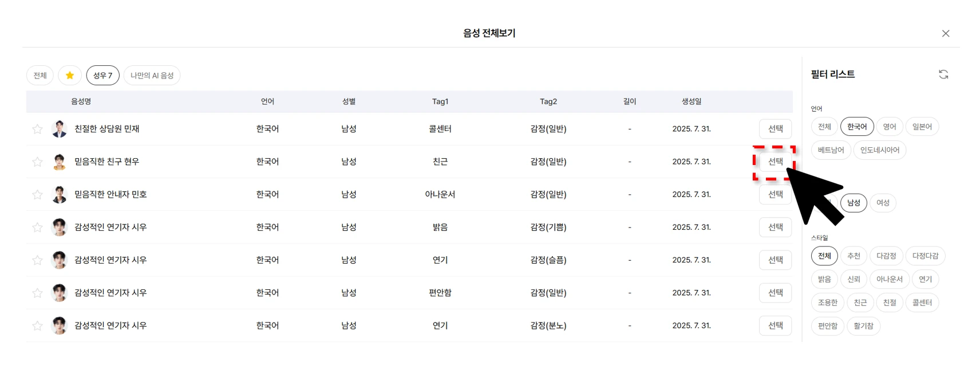Switch to the 전체 tab
Screen dimensions: 980x377
[40, 76]
